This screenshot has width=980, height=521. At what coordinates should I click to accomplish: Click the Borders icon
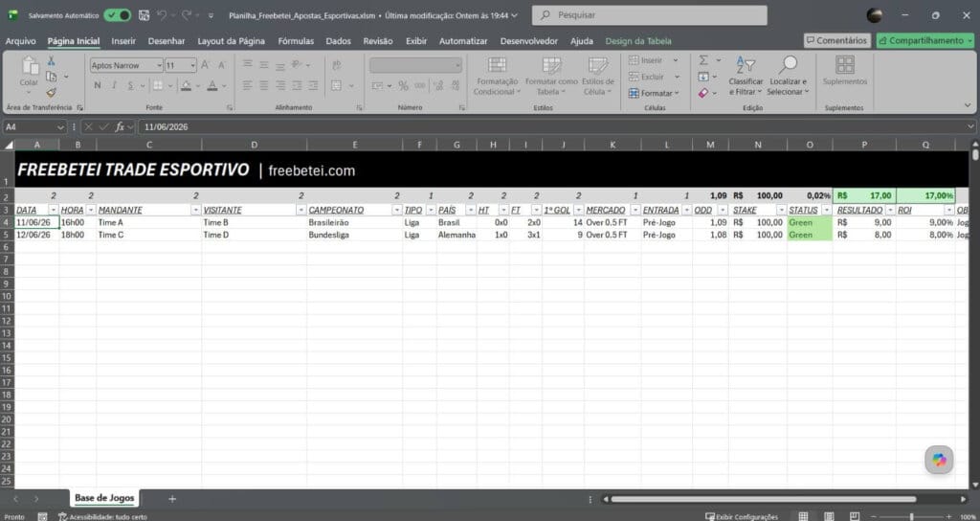click(158, 85)
